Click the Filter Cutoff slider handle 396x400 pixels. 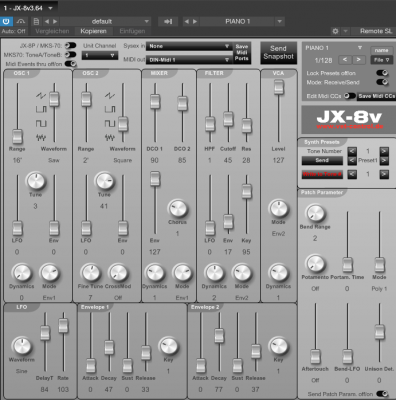[228, 119]
